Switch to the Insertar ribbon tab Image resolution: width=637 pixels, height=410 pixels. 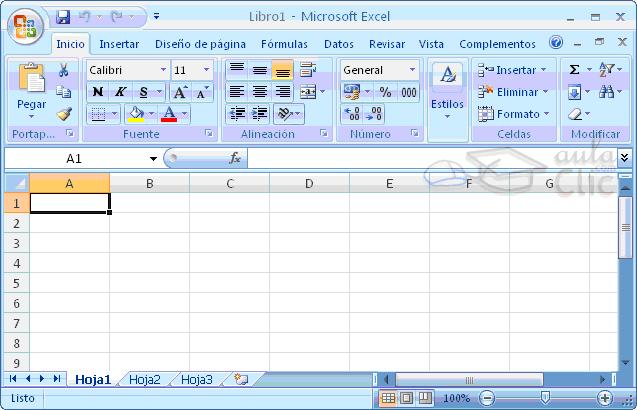[x=119, y=44]
